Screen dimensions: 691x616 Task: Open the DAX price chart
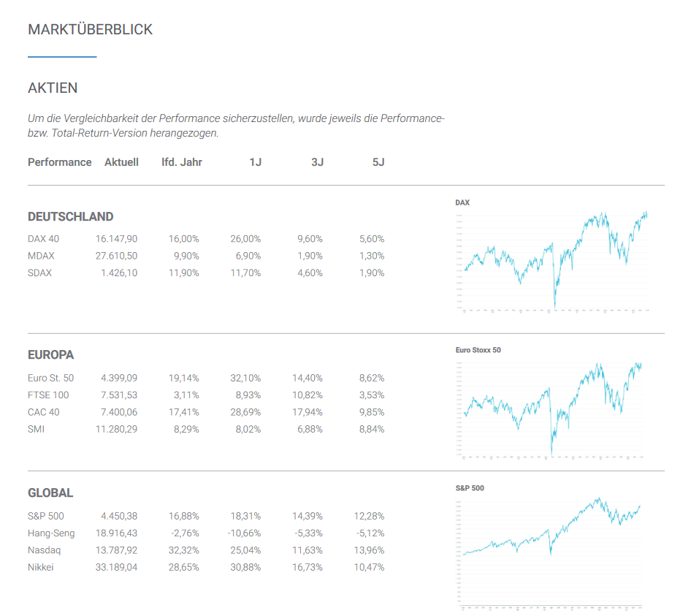click(558, 259)
